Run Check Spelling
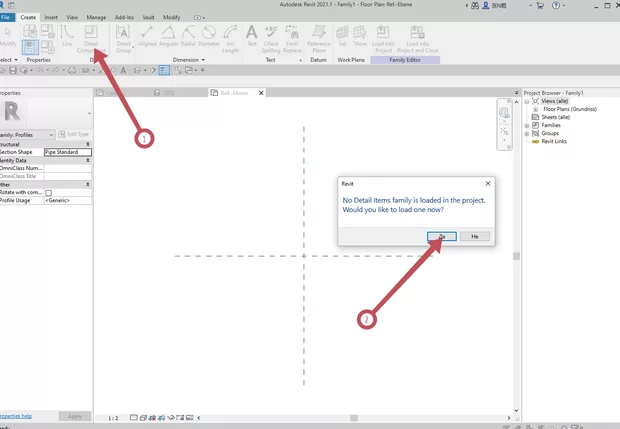Image resolution: width=620 pixels, height=429 pixels. coord(271,39)
